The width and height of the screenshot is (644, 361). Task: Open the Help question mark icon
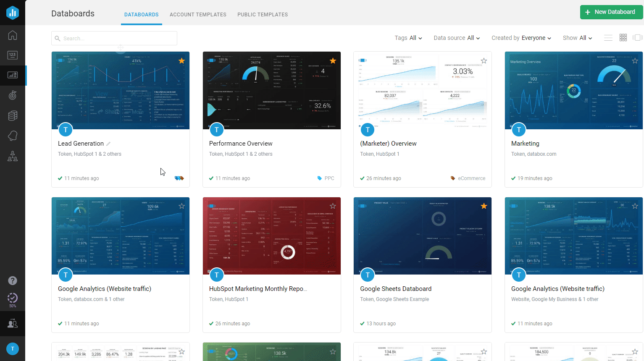[x=13, y=280]
